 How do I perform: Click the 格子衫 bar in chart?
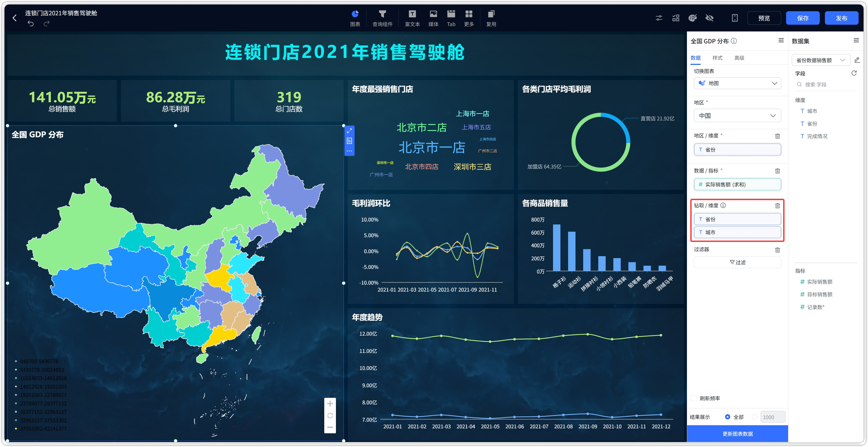[557, 248]
